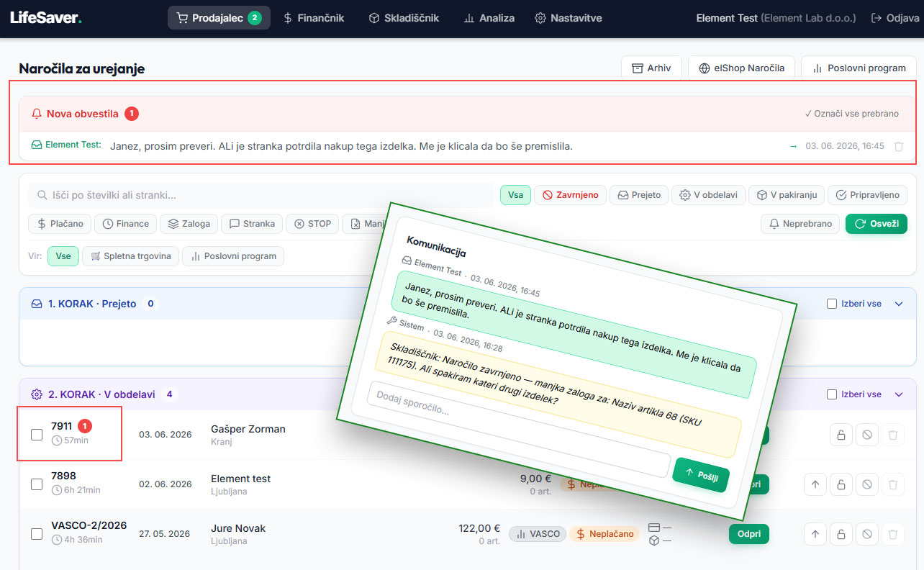924x570 pixels.
Task: Open the Jure Novak order with Odpri
Action: pyautogui.click(x=749, y=534)
